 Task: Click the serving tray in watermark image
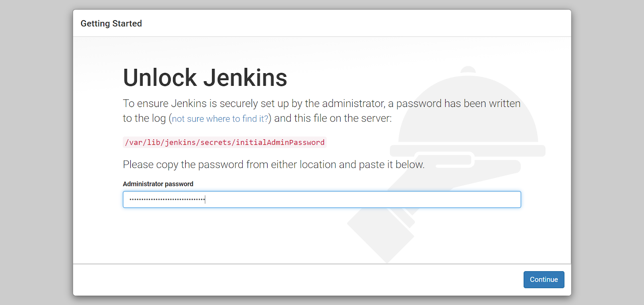468,151
